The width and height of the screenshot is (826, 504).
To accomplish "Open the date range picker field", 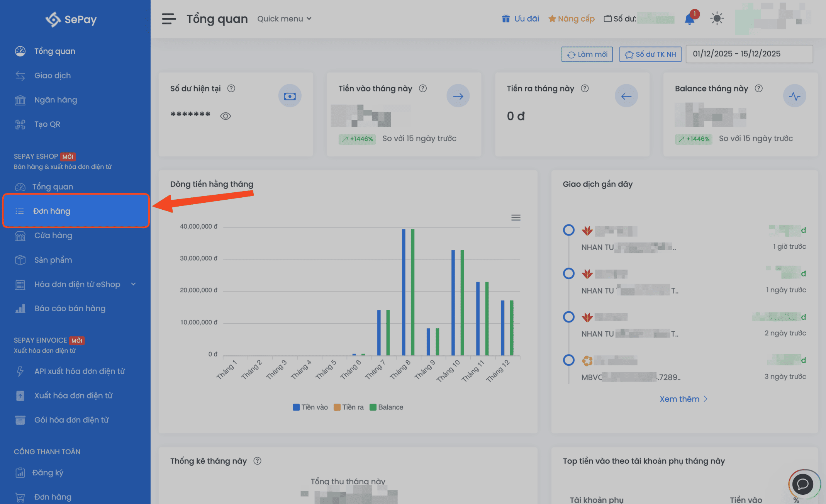I will click(x=749, y=54).
